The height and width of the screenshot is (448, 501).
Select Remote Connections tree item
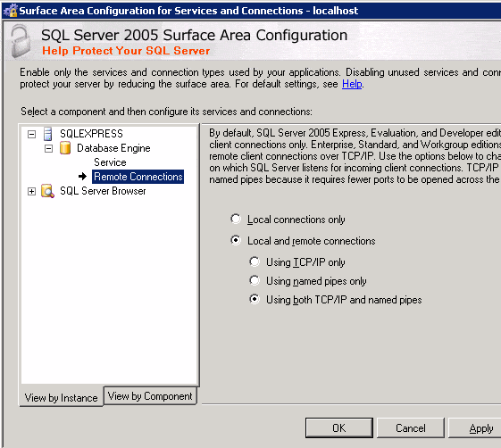(138, 177)
